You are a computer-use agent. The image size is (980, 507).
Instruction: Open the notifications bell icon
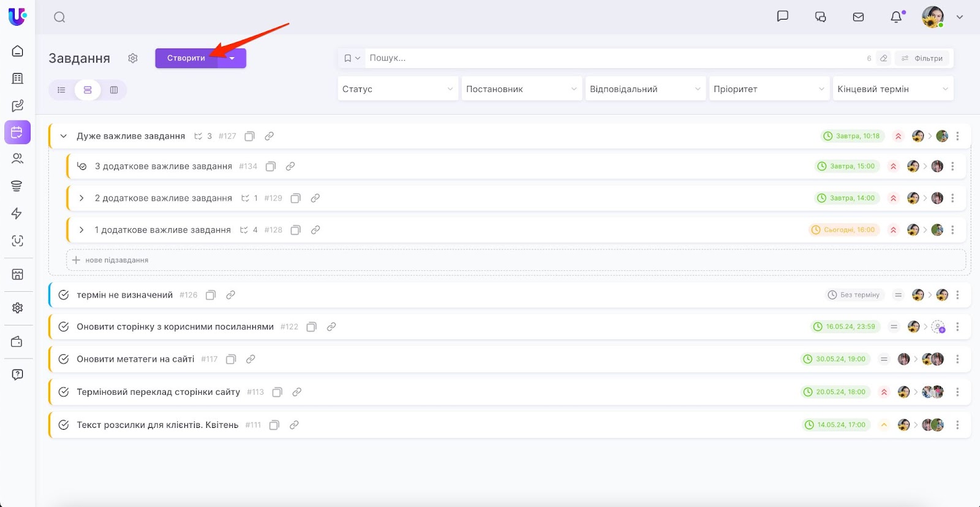(x=896, y=17)
